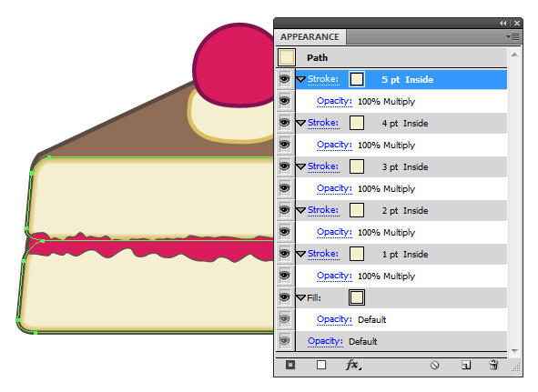This screenshot has width=538, height=392.
Task: Toggle visibility of the 3 pt stroke
Action: [x=284, y=166]
